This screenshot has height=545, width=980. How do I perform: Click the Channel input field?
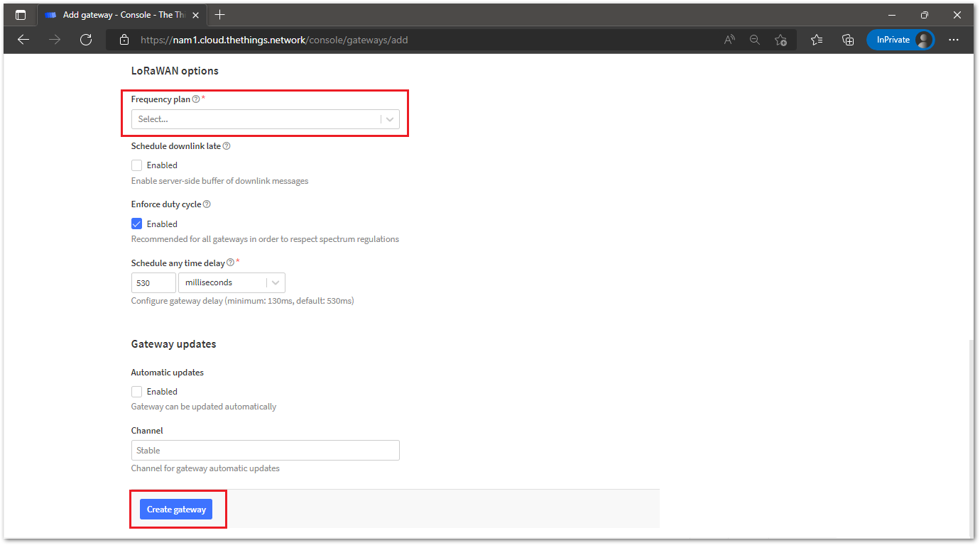(x=266, y=451)
